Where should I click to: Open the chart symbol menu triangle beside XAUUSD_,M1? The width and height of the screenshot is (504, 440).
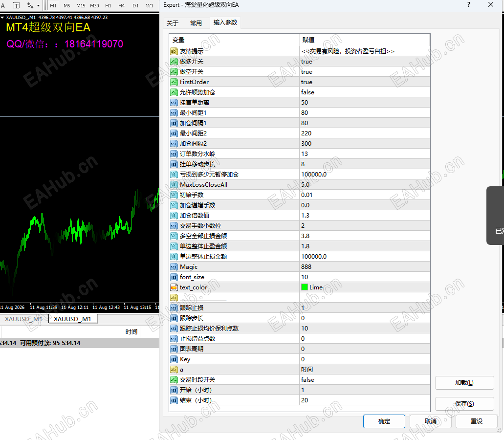coord(2,18)
